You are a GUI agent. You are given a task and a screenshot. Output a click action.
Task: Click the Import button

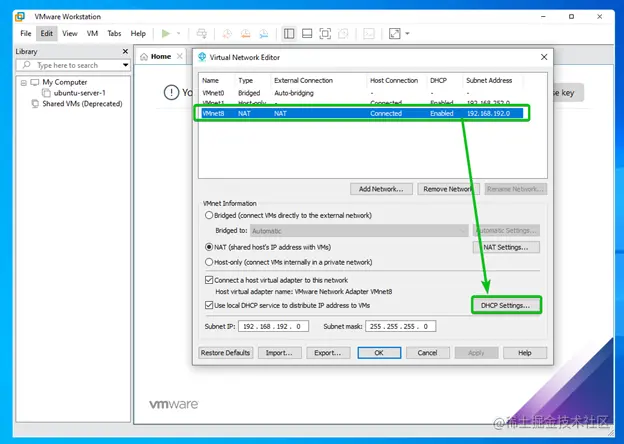(279, 353)
